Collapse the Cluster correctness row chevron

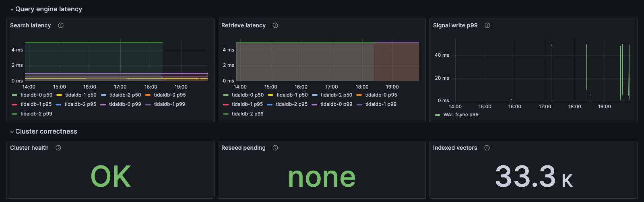(12, 132)
